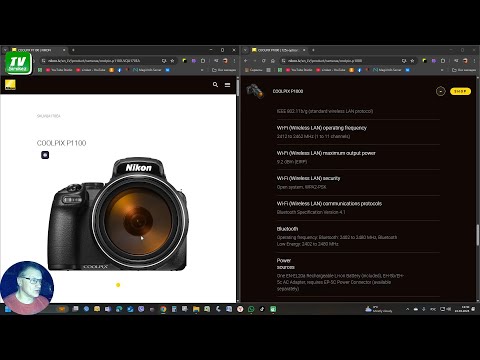
Task: Open the search icon on left Nikon page
Action: (x=215, y=85)
